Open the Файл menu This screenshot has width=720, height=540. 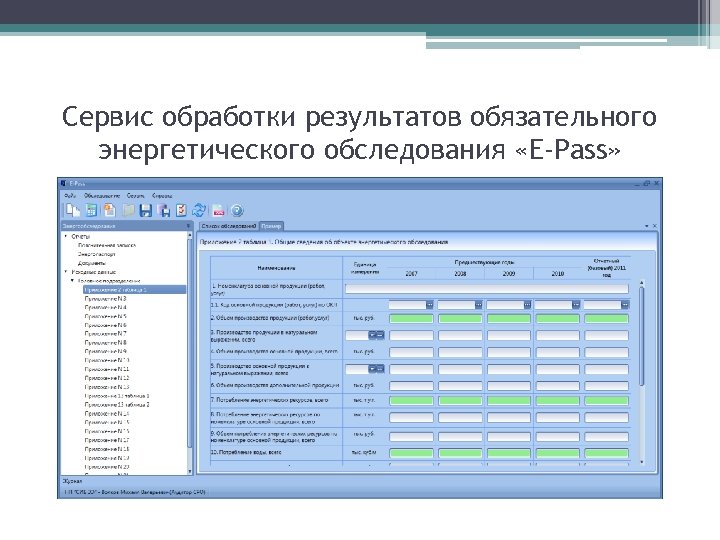pyautogui.click(x=70, y=196)
